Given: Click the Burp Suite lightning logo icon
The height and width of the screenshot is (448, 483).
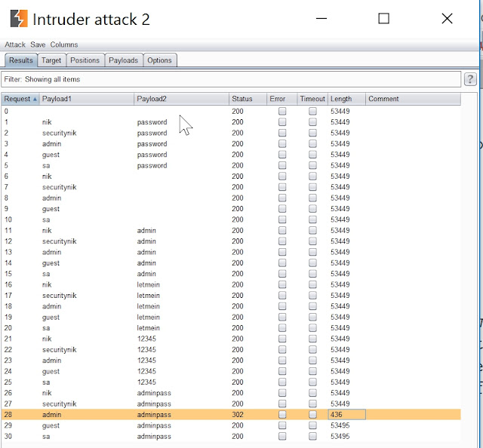Looking at the screenshot, I should pyautogui.click(x=19, y=18).
